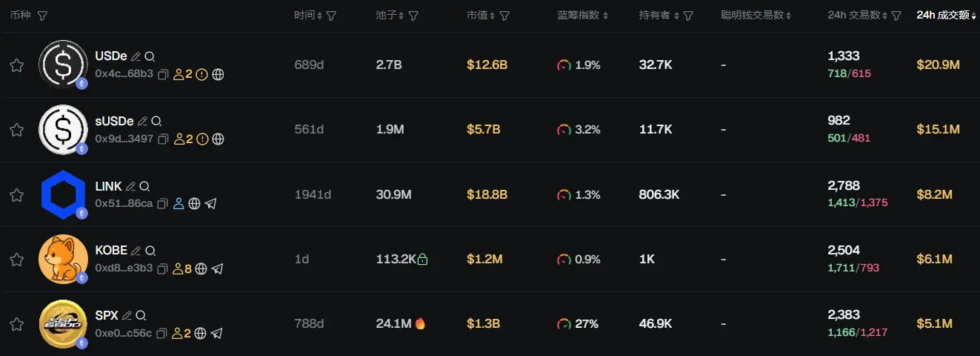Image resolution: width=980 pixels, height=356 pixels.
Task: Open the LINK Telegram link icon
Action: point(211,204)
